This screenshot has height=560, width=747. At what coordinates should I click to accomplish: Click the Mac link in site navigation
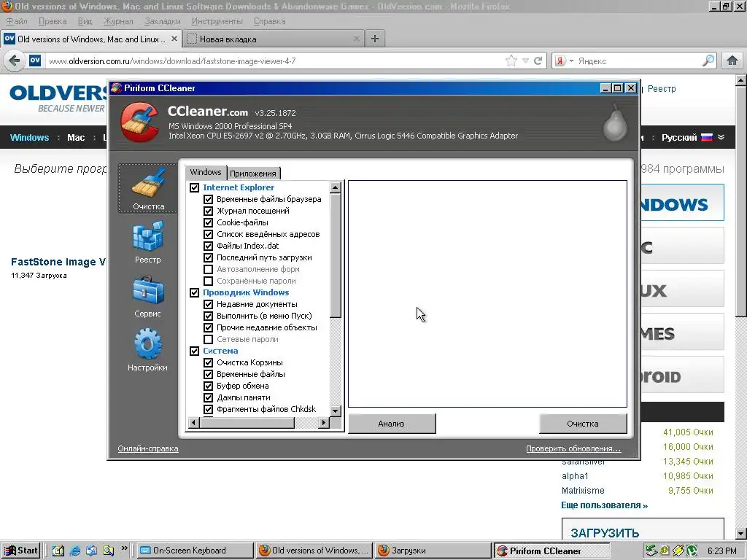tap(76, 138)
